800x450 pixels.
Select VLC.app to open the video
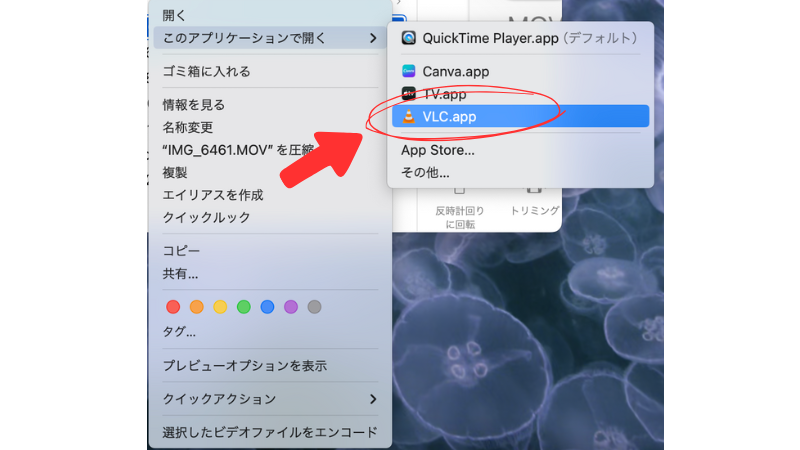pyautogui.click(x=520, y=116)
